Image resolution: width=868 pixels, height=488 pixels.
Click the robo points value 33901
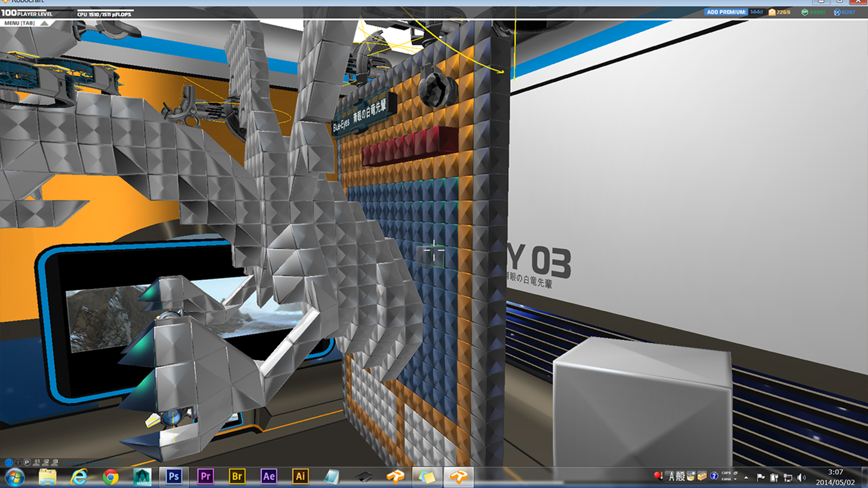817,12
